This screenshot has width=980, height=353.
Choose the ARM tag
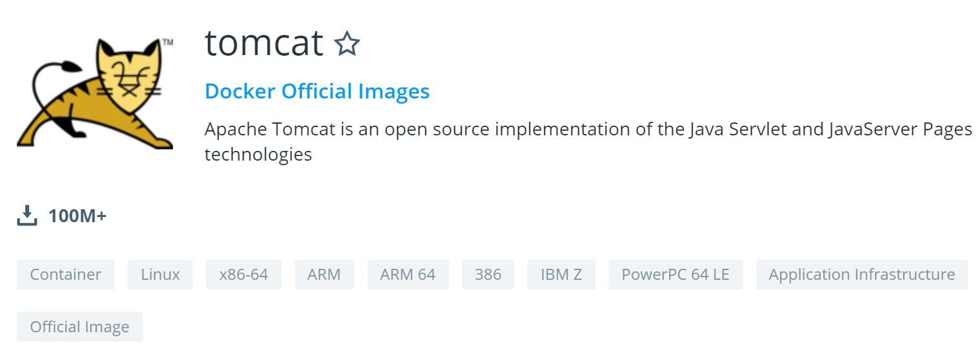tap(324, 275)
